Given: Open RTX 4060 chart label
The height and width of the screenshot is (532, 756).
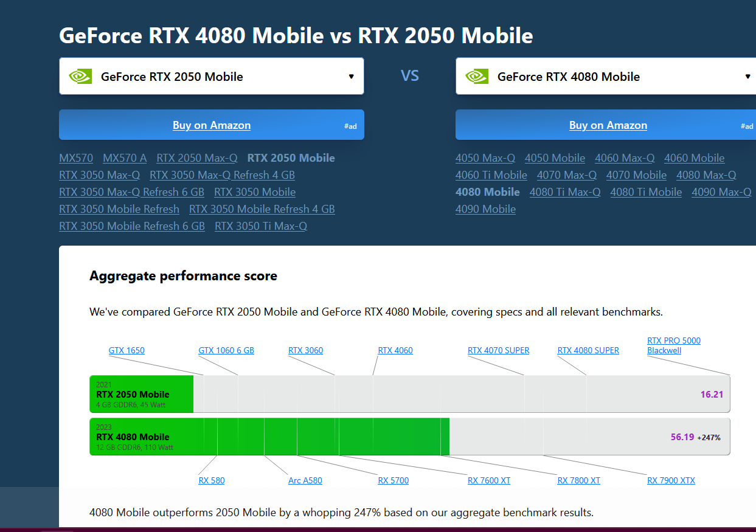Looking at the screenshot, I should 395,351.
